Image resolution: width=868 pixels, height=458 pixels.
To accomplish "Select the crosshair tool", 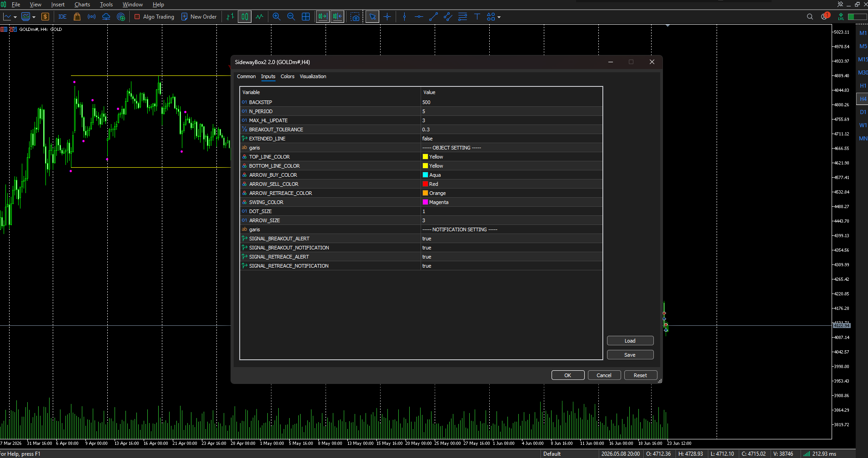I will click(387, 17).
